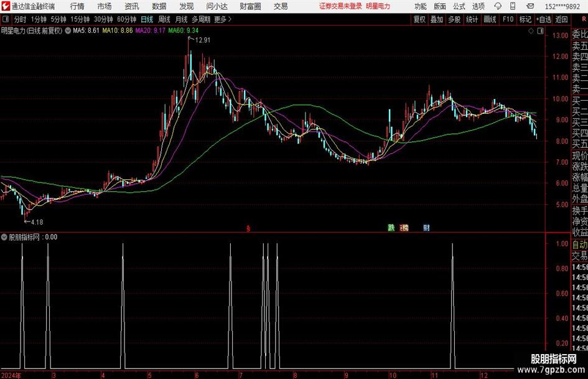Open the 多周期 multi-period view

click(x=201, y=19)
